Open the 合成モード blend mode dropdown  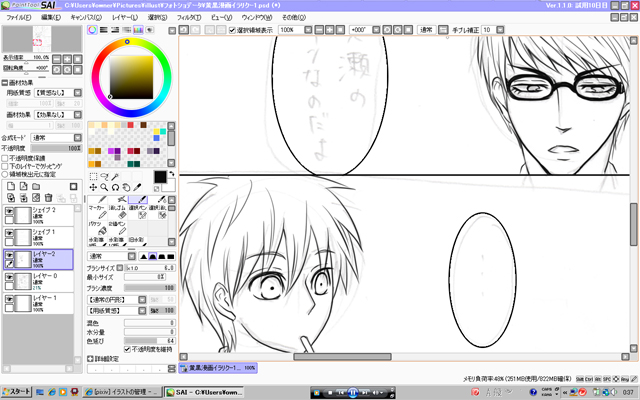tap(78, 138)
